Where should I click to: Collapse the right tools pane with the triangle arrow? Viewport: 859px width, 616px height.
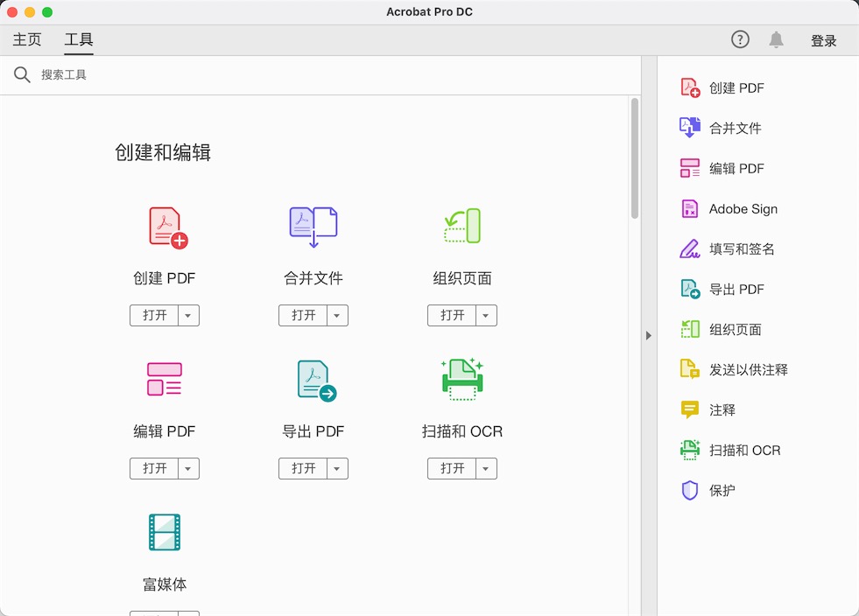(649, 335)
